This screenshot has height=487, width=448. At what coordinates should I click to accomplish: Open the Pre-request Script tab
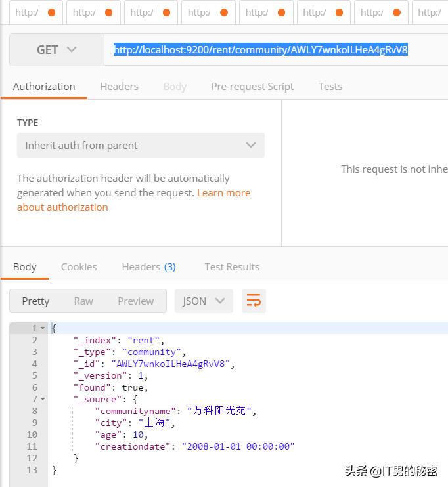[252, 87]
